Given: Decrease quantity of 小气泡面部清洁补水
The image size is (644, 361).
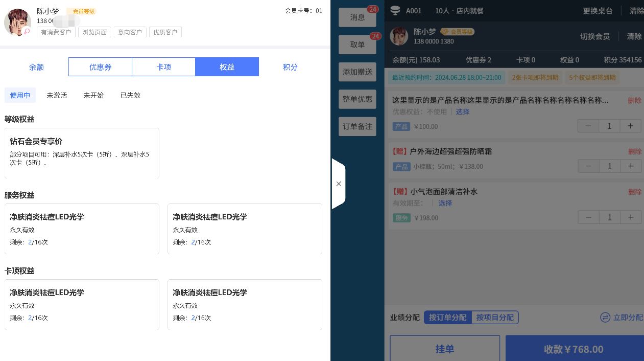Looking at the screenshot, I should [588, 217].
